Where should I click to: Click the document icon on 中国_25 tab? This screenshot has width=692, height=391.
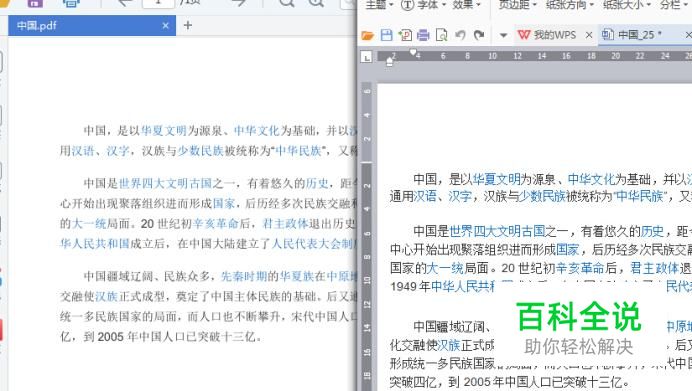608,34
